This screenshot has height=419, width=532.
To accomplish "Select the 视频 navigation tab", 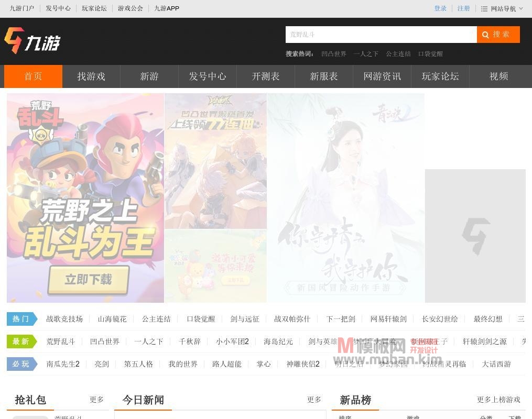I will coord(499,76).
